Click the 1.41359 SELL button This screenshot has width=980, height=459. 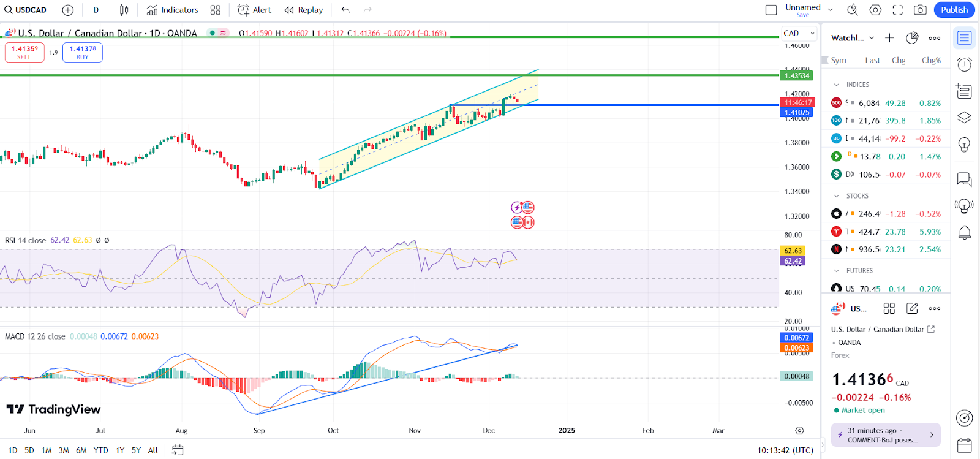pyautogui.click(x=24, y=52)
